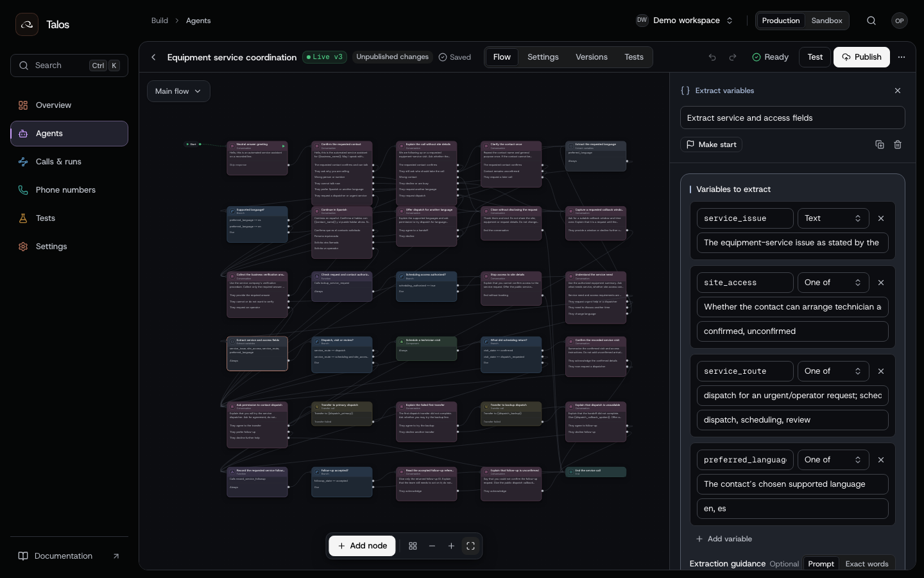924x578 pixels.
Task: Add a new variable
Action: tap(724, 539)
